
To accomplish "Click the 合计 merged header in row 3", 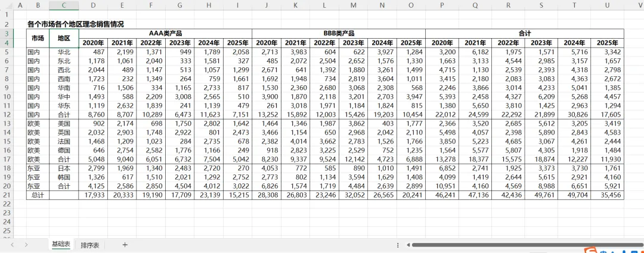I will (x=525, y=33).
